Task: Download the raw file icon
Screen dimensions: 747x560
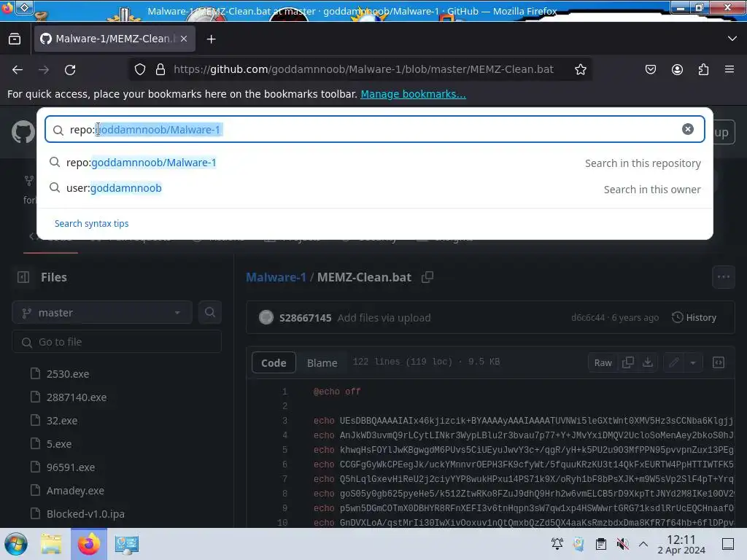Action: 648,363
